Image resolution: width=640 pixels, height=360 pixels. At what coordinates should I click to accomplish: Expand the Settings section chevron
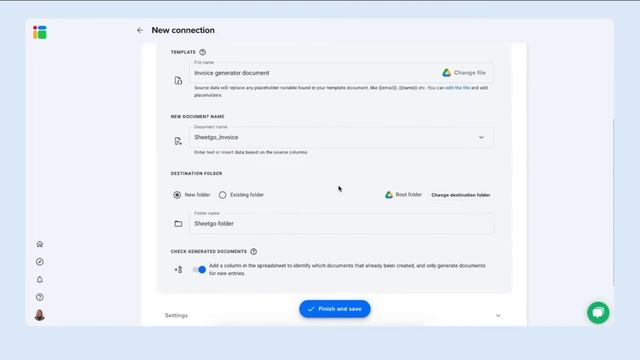pos(498,316)
